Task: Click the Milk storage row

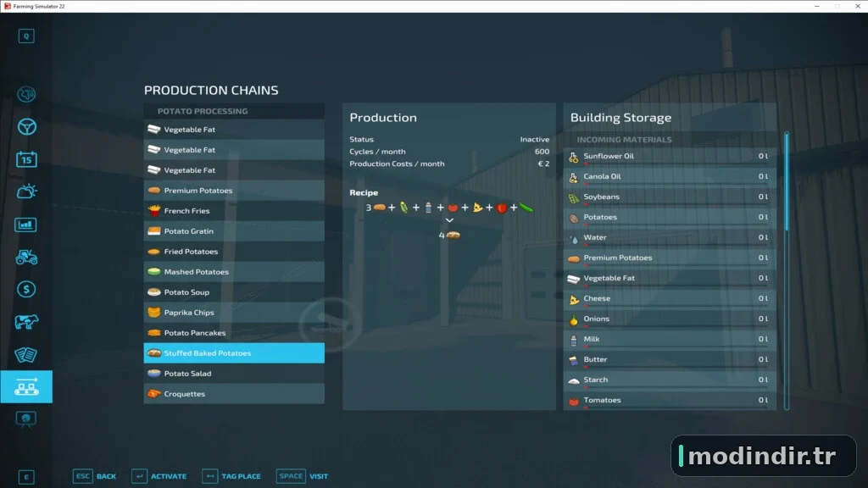Action: (x=670, y=339)
